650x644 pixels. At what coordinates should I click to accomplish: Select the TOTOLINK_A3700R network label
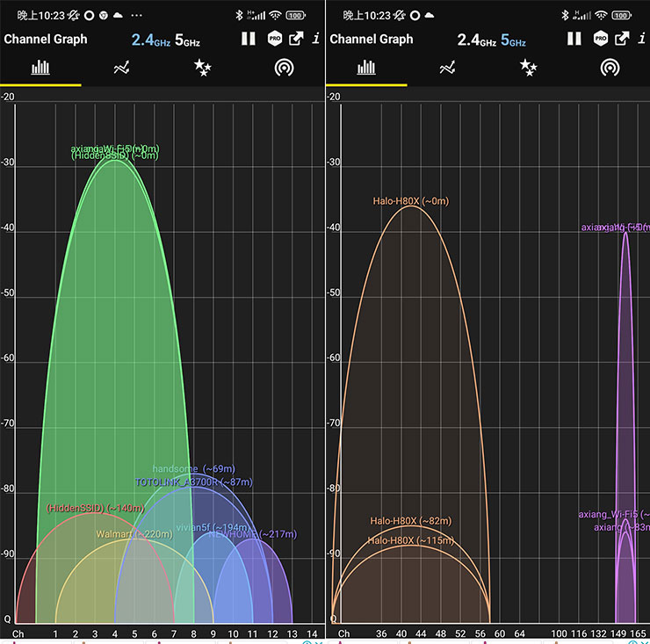(193, 482)
